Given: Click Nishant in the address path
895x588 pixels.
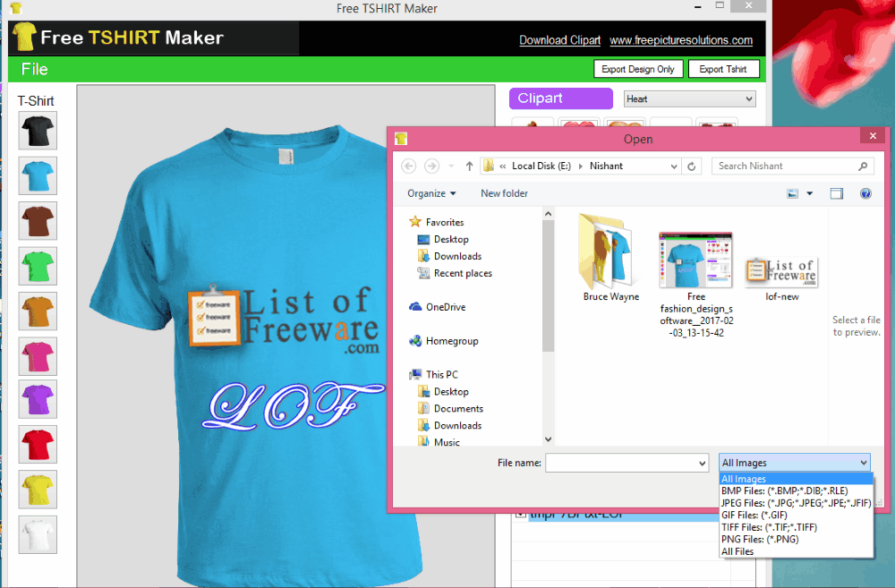Looking at the screenshot, I should tap(606, 166).
